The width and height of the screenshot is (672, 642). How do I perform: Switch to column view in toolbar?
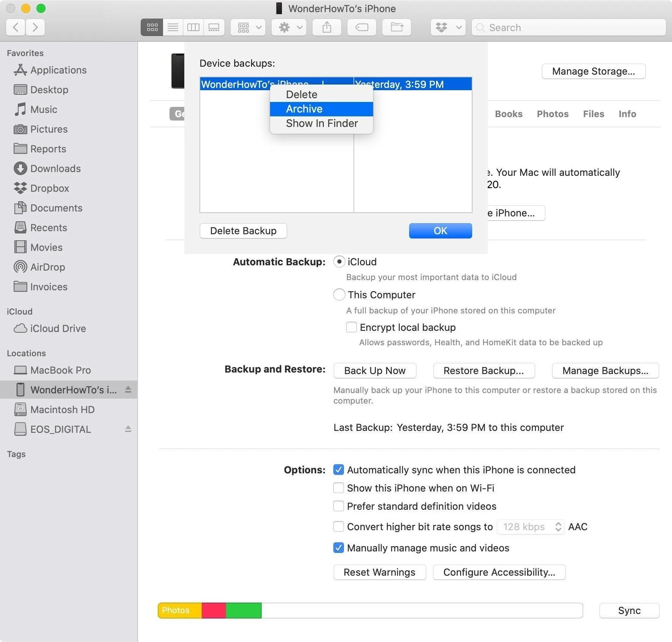[x=193, y=27]
